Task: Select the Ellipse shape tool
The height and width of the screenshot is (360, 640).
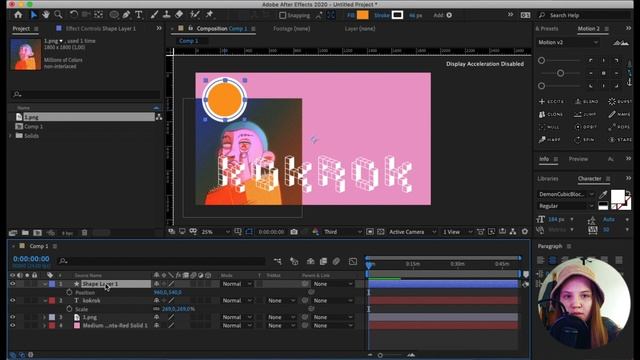Action: pyautogui.click(x=114, y=15)
